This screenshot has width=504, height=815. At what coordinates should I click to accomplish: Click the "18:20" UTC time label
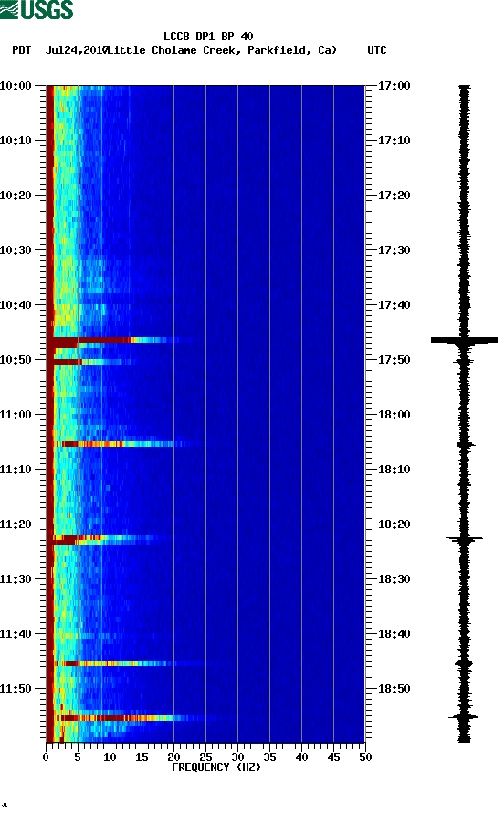tap(394, 524)
